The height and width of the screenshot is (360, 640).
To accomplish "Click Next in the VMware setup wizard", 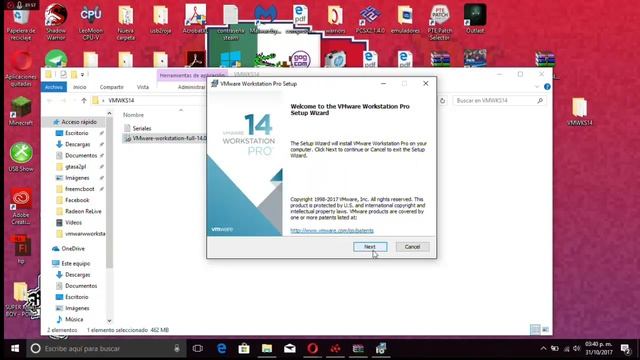I will coord(370,247).
